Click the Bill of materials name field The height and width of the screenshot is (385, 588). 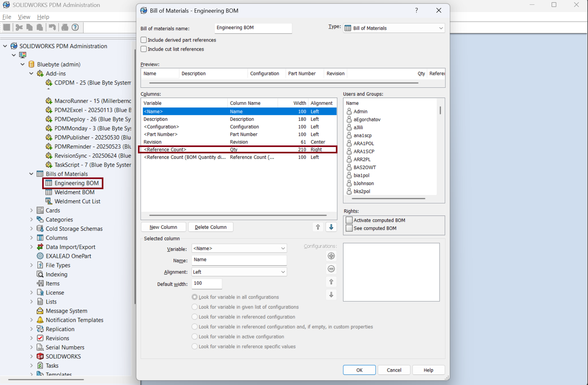pyautogui.click(x=253, y=28)
